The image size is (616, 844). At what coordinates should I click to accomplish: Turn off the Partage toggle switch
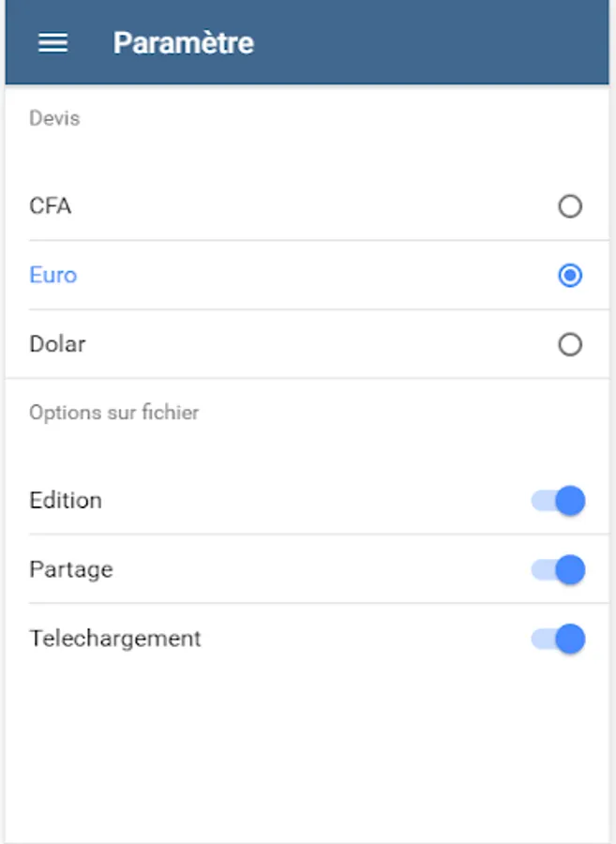tap(559, 569)
